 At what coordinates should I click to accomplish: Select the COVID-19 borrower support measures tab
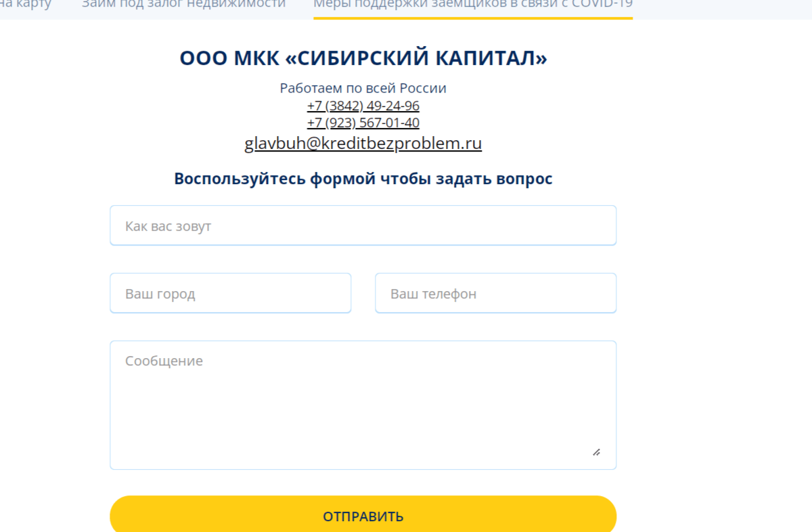(x=473, y=5)
